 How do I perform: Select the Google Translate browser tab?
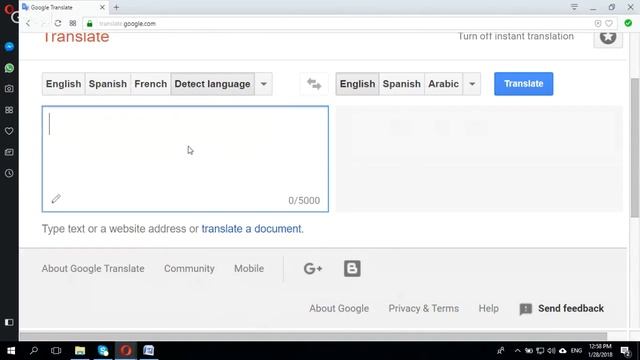pyautogui.click(x=64, y=7)
